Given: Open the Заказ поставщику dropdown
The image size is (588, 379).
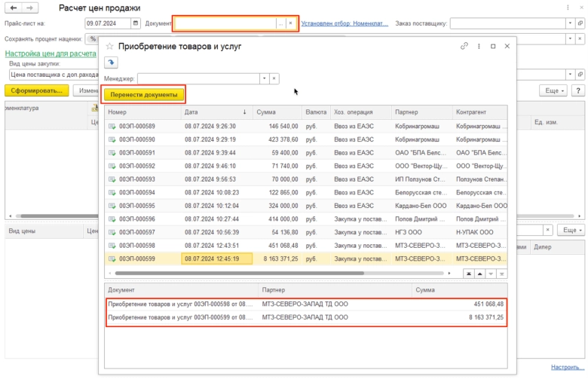Looking at the screenshot, I should pos(571,23).
